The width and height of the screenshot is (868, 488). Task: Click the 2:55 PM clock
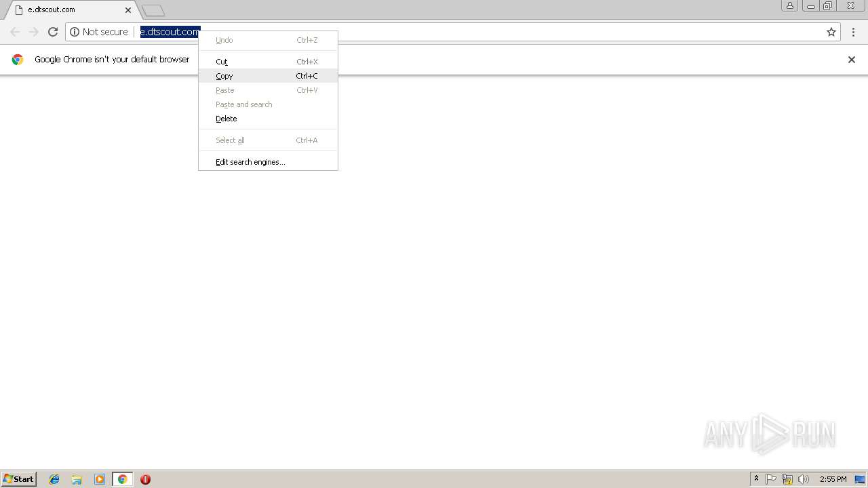click(x=833, y=479)
